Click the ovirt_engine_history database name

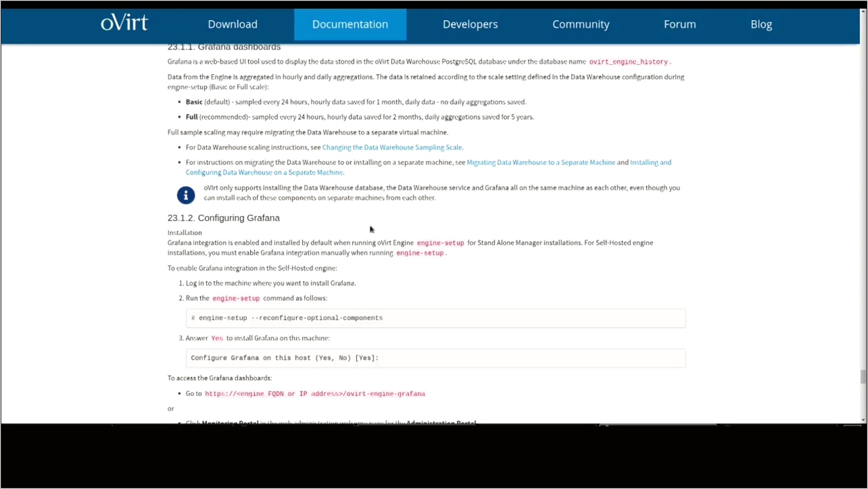pos(628,62)
